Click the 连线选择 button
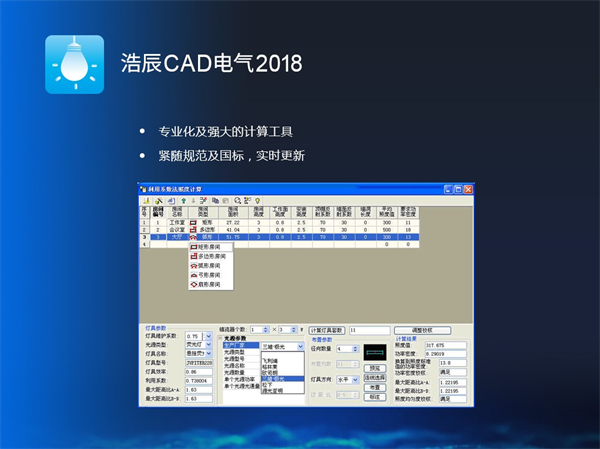The height and width of the screenshot is (449, 600). (x=375, y=378)
